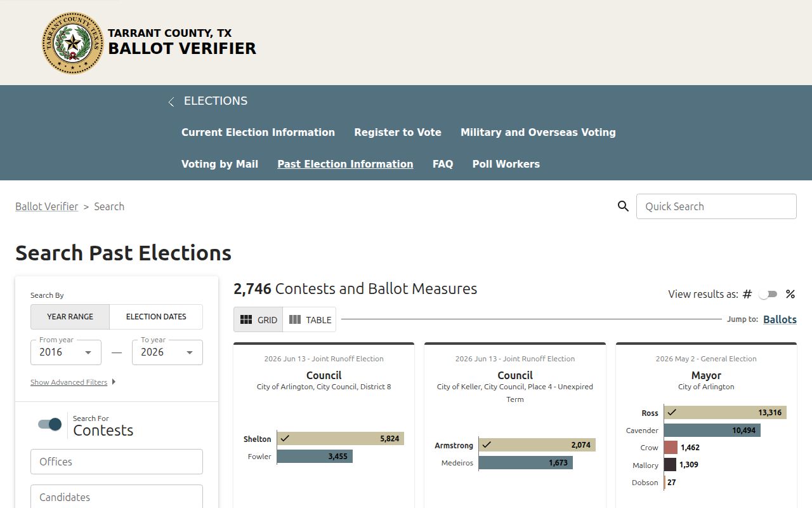Select the ELECTION DATES option
The image size is (812, 508).
tap(156, 317)
